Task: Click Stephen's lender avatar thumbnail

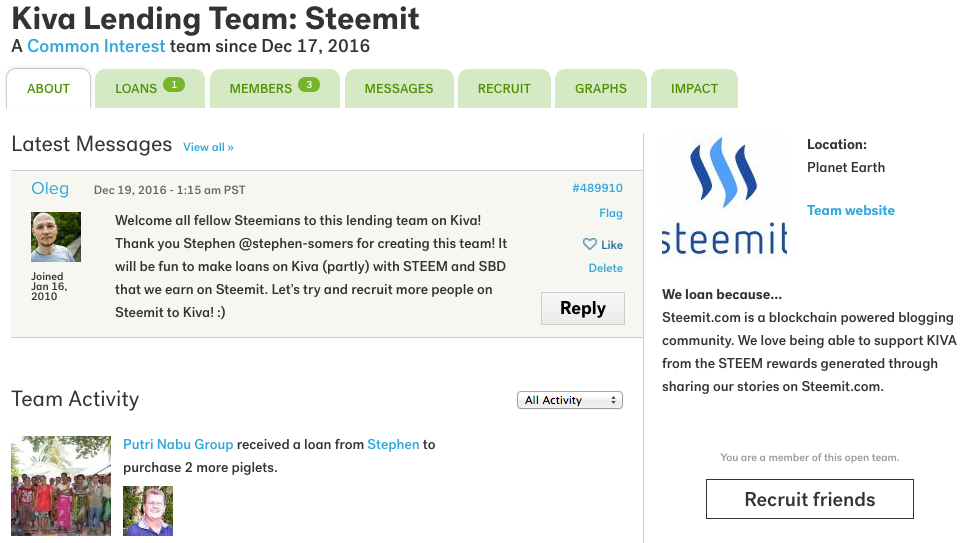Action: tap(148, 510)
